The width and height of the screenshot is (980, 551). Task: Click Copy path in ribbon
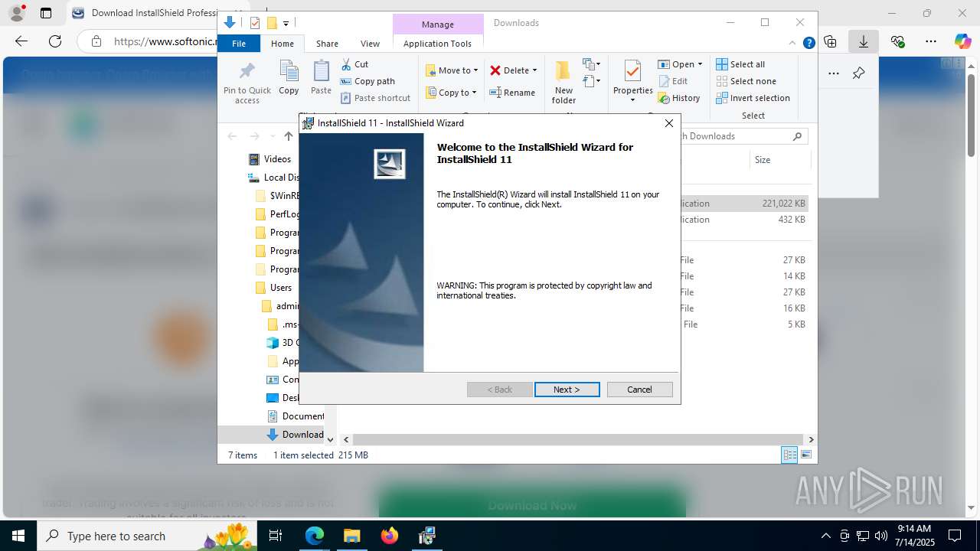click(367, 81)
